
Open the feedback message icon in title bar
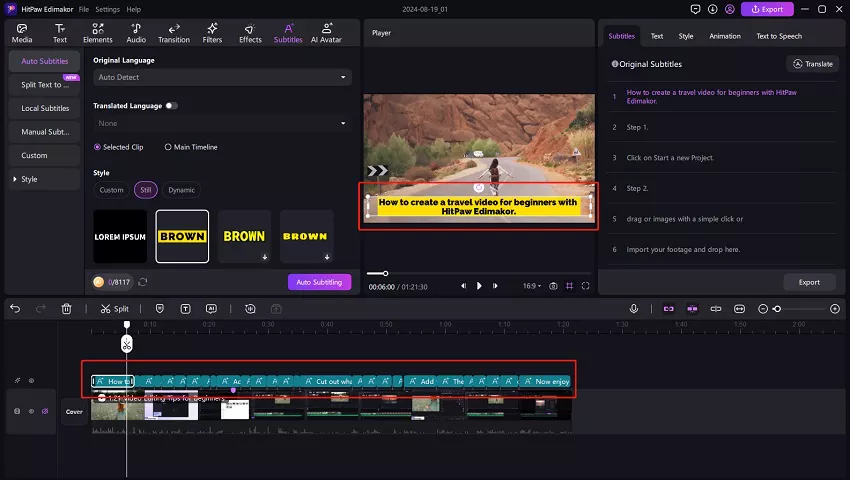point(696,9)
